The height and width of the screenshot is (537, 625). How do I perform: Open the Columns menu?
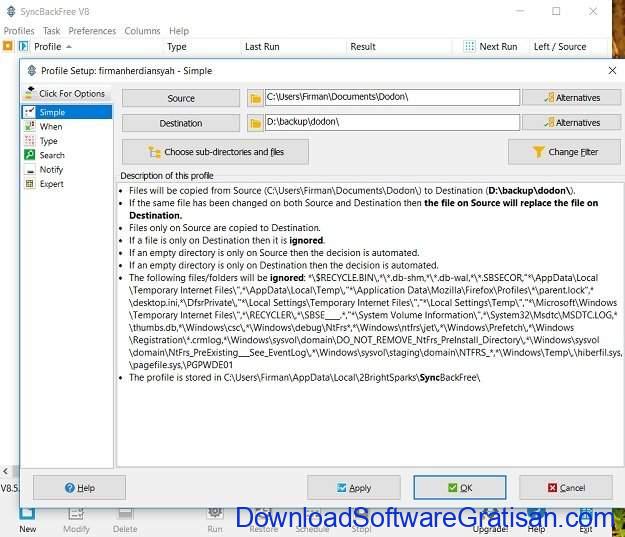142,31
